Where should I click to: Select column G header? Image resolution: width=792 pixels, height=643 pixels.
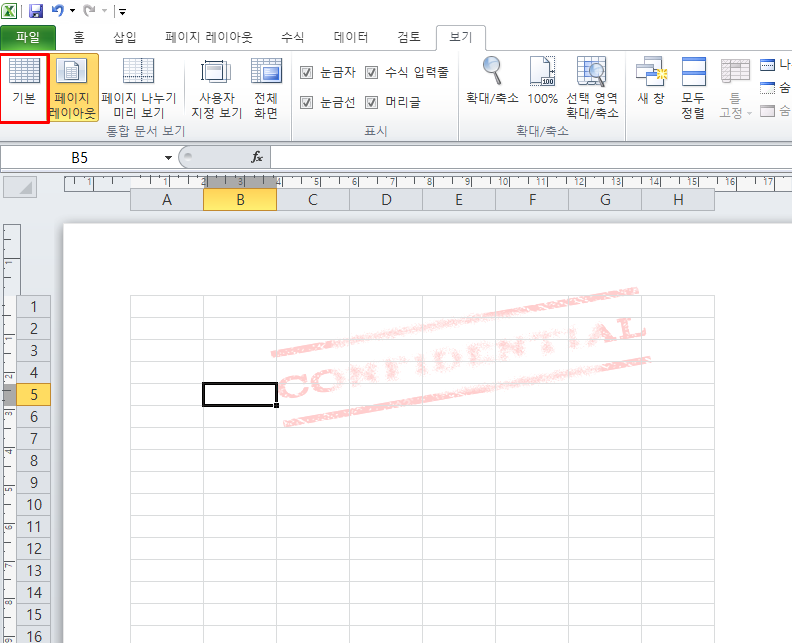click(x=605, y=200)
